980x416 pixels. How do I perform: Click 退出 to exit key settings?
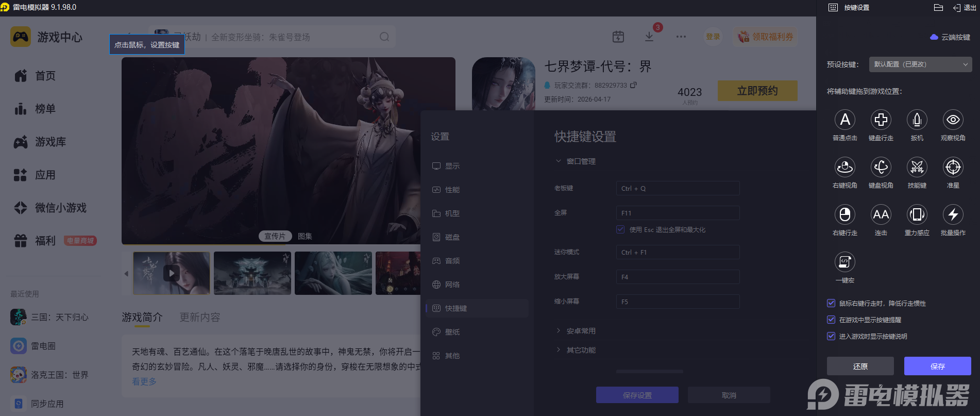coord(965,7)
